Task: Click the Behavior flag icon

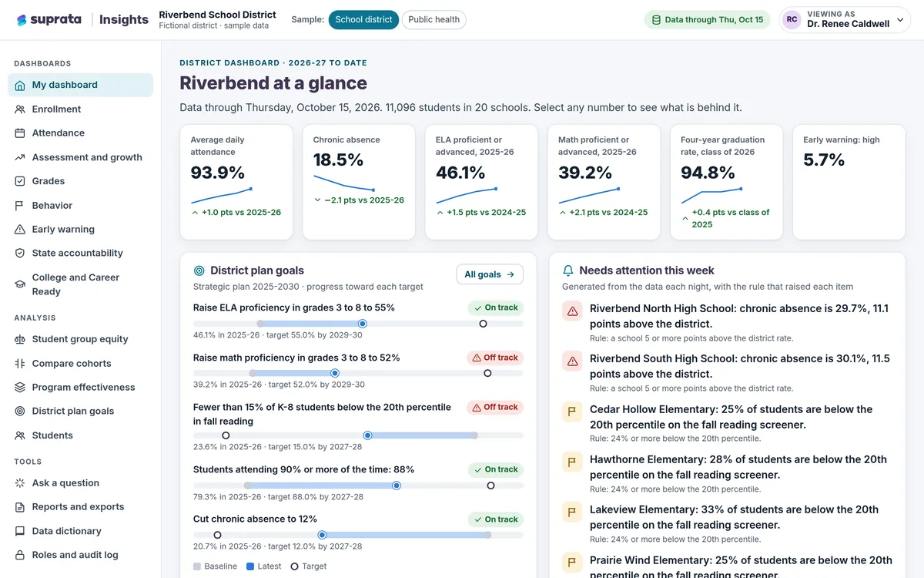Action: point(20,206)
